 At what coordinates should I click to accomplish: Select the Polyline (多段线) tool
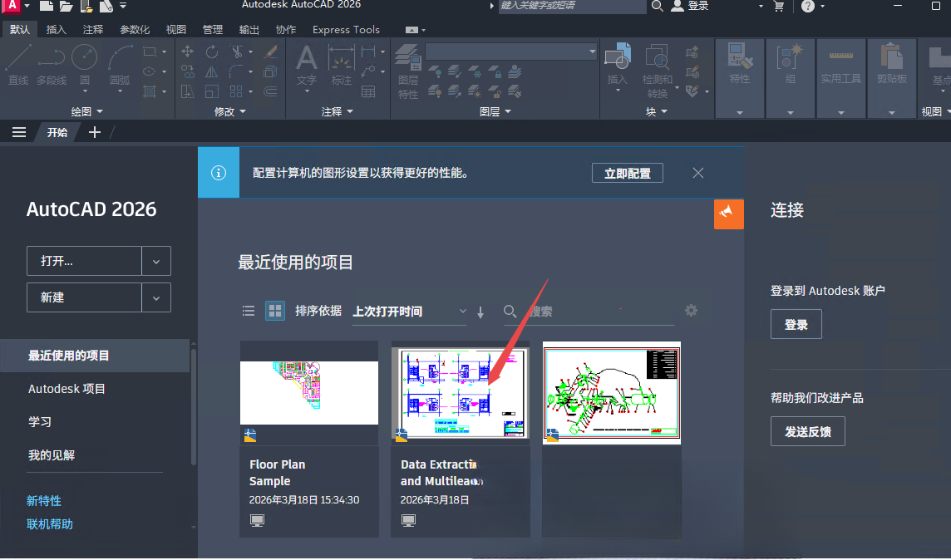[x=52, y=65]
